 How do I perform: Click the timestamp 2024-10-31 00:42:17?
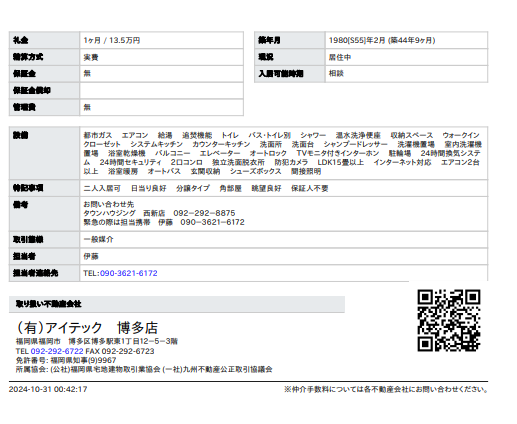pos(48,389)
